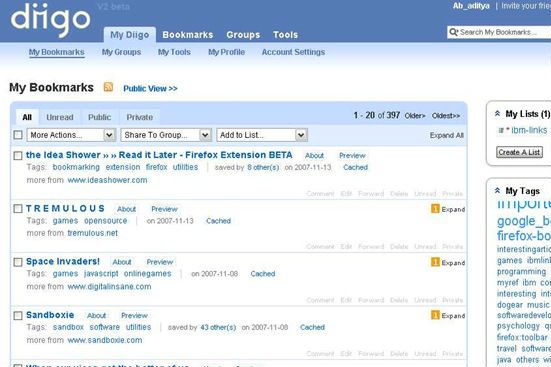Select the Unread filter tab
This screenshot has width=551, height=367.
coord(60,117)
